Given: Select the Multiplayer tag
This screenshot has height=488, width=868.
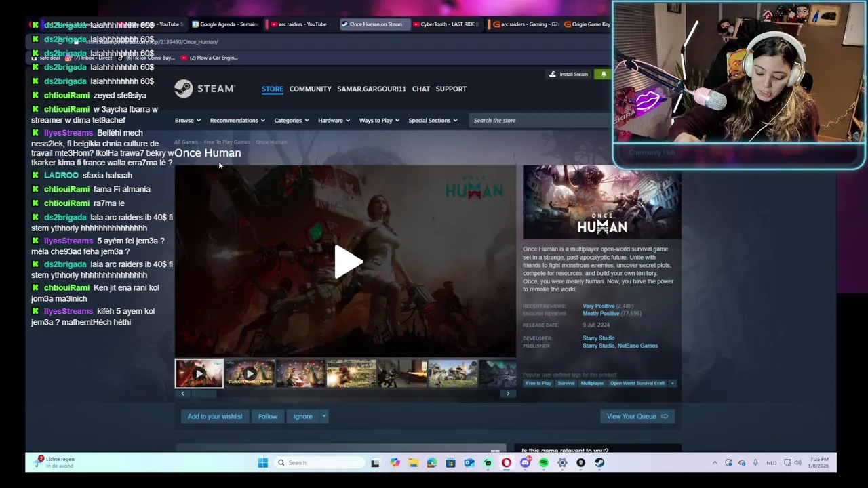Looking at the screenshot, I should pos(592,383).
